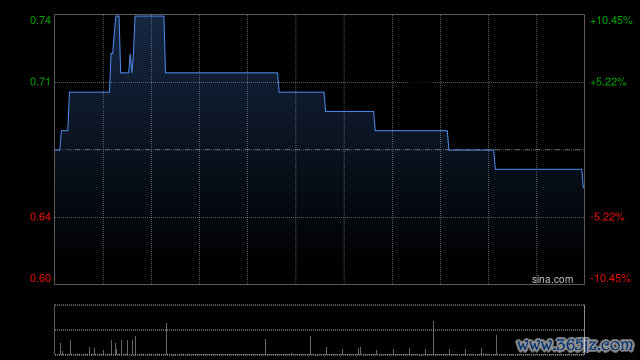The height and width of the screenshot is (360, 640).
Task: Click the 0.74 price axis label
Action: click(x=40, y=20)
